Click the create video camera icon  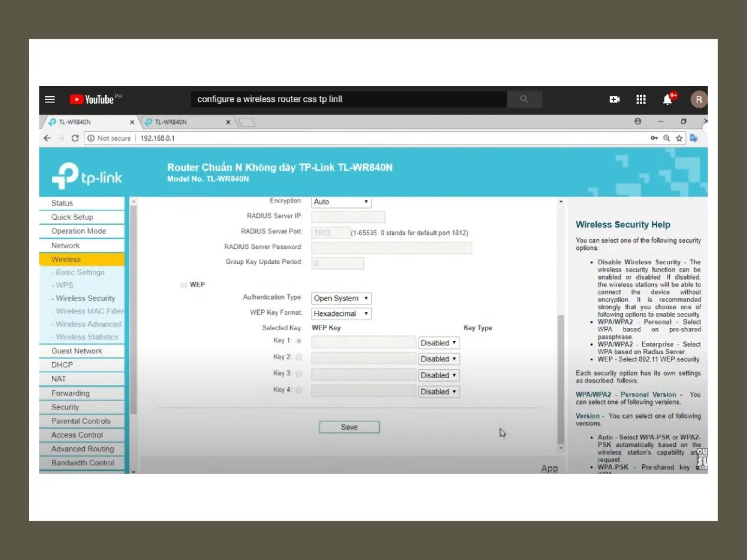614,99
